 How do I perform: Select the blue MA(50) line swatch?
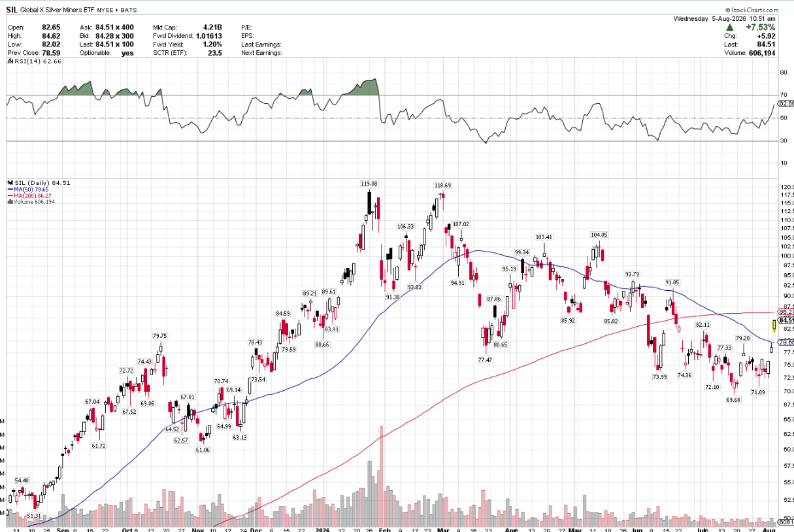tap(9, 189)
